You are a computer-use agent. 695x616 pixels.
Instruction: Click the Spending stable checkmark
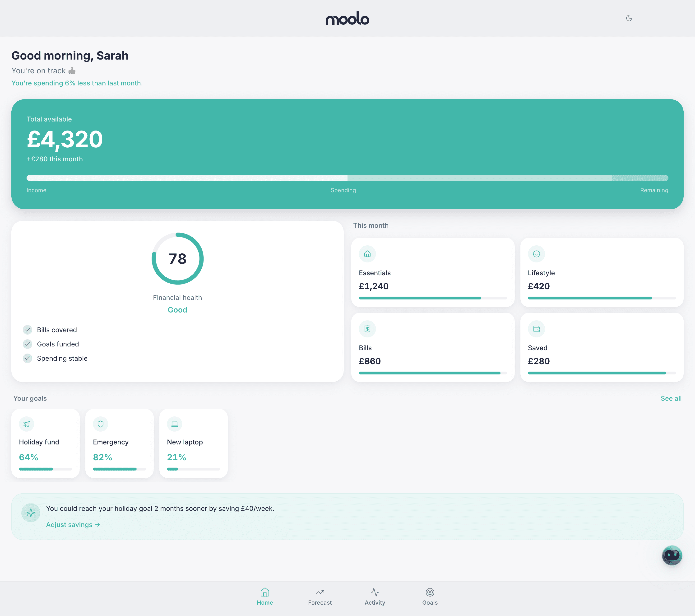coord(28,358)
